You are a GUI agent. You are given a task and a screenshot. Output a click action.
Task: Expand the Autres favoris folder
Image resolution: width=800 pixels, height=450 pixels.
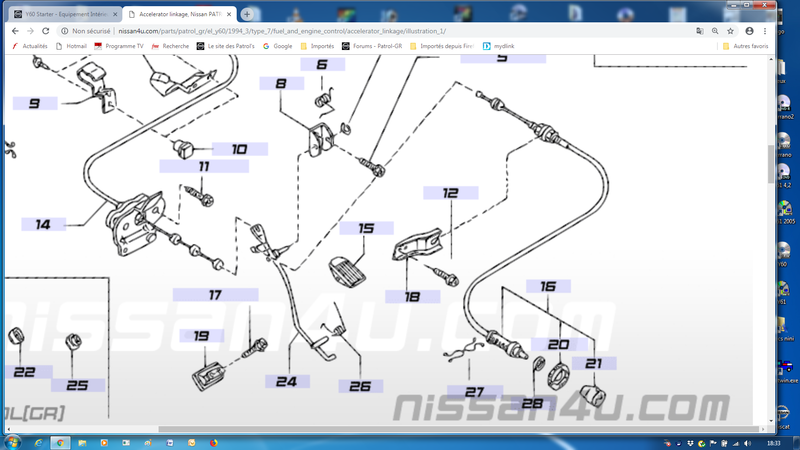coord(745,46)
